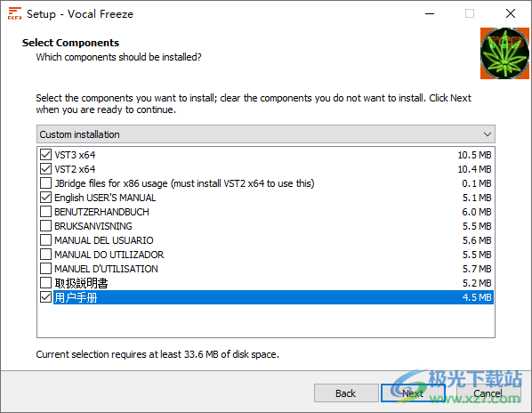Click the Back button

346,393
